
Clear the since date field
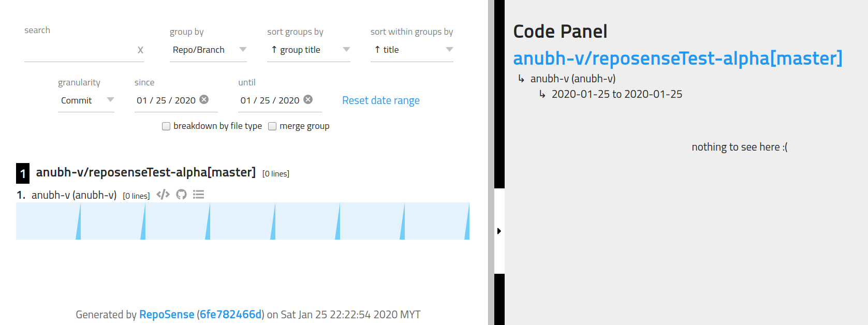click(204, 99)
